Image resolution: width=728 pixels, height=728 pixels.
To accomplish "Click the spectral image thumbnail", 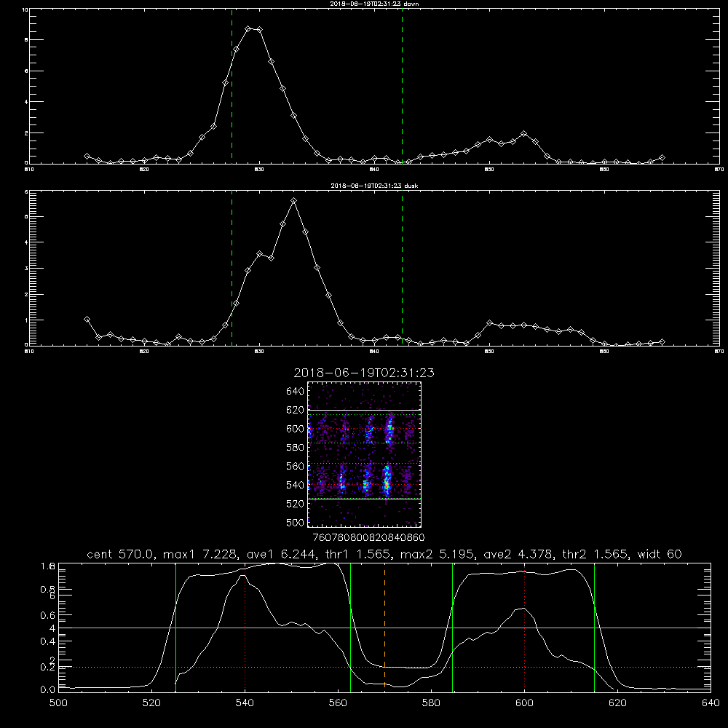I will click(365, 454).
